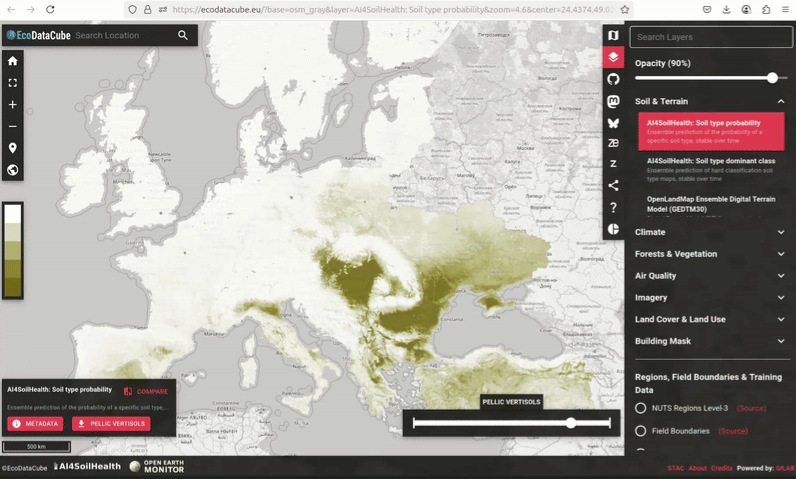Open Field Boundaries Source link
796x479 pixels.
[x=733, y=431]
